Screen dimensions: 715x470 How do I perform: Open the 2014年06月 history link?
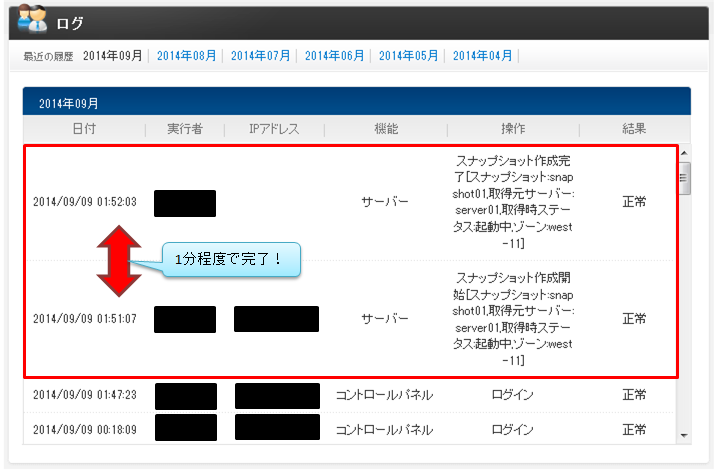tap(334, 56)
